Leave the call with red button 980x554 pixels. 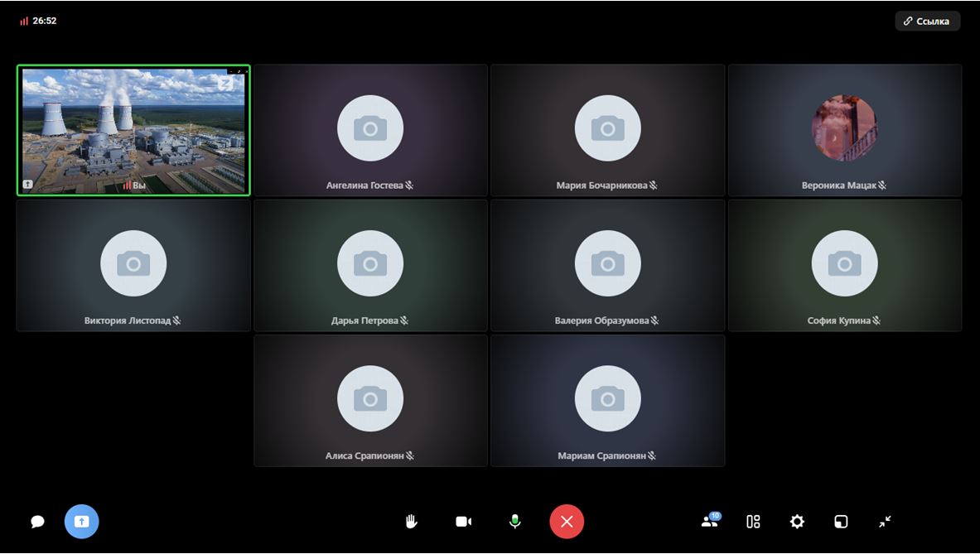click(567, 522)
